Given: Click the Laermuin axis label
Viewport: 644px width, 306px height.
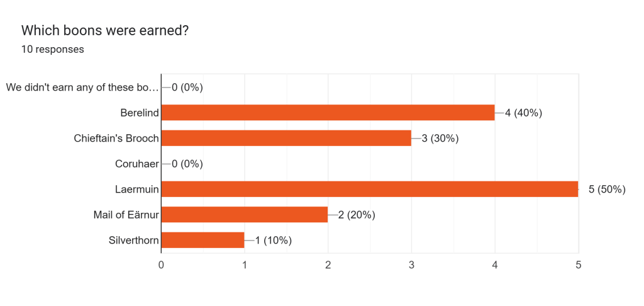Looking at the screenshot, I should tap(136, 189).
